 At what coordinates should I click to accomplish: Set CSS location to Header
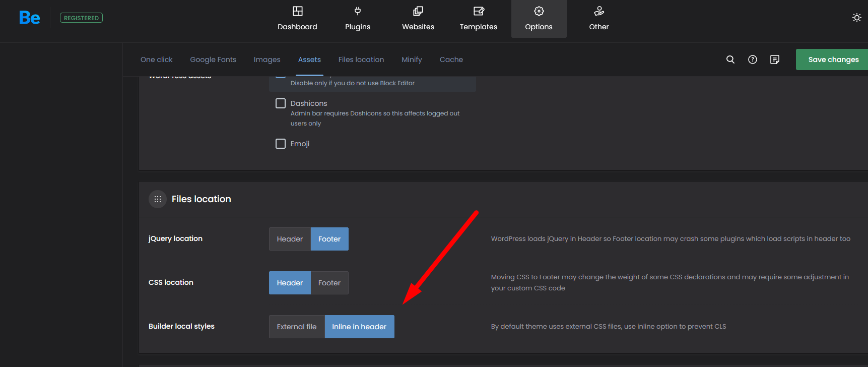click(x=290, y=283)
